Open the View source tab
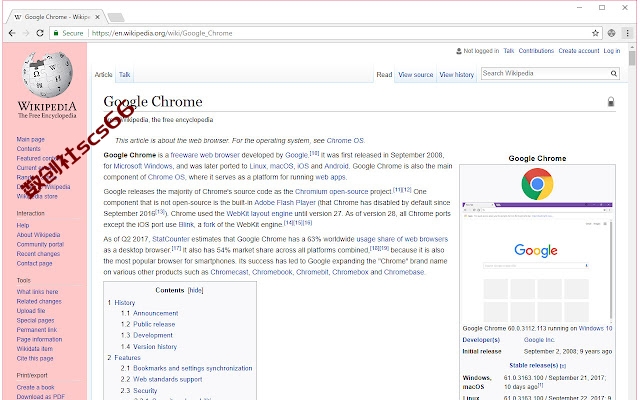Viewport: 640px width, 400px height. click(416, 75)
